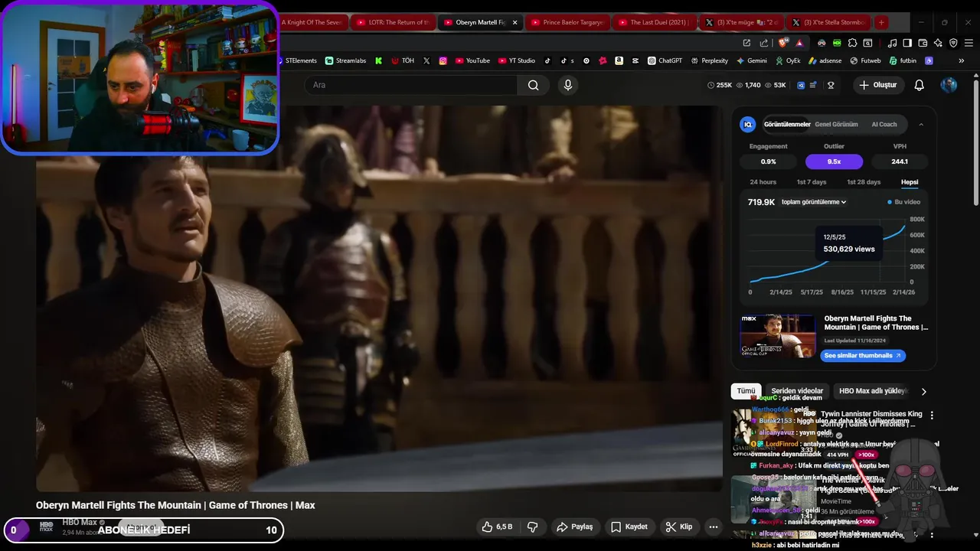Open a new browser tab

coord(881,22)
